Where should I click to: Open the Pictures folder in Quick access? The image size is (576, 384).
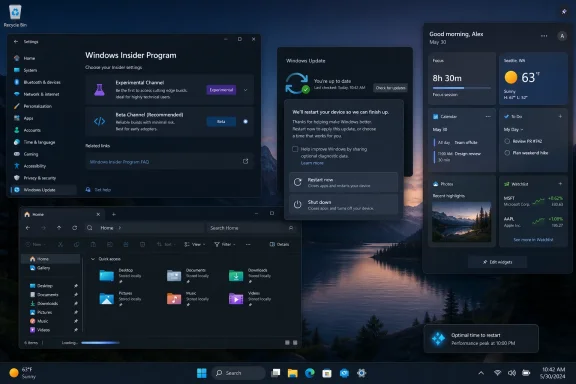[120, 299]
